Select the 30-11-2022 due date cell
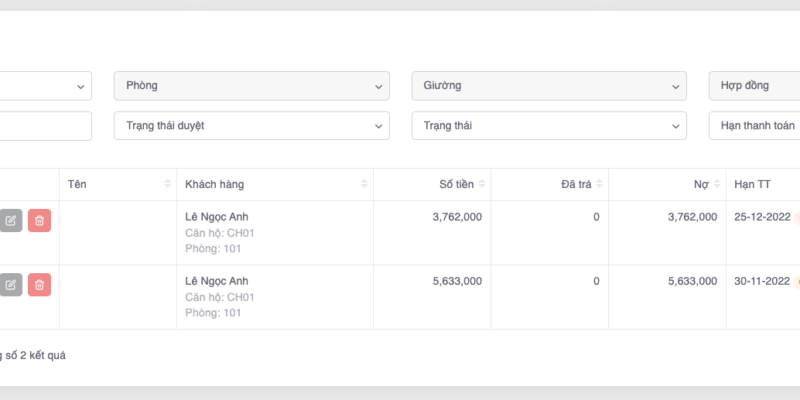 point(762,281)
